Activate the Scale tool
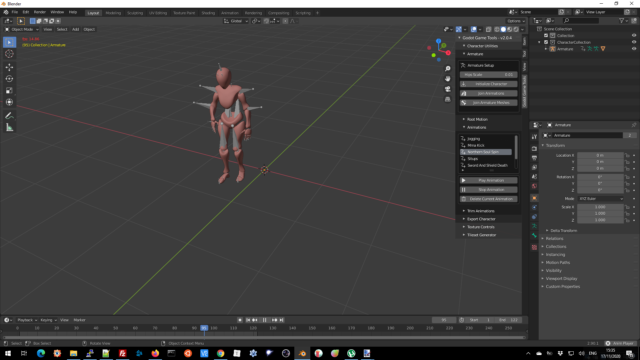 [9, 91]
